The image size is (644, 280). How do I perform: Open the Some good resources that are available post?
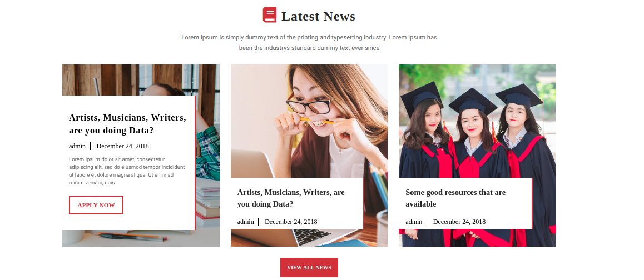pos(455,198)
